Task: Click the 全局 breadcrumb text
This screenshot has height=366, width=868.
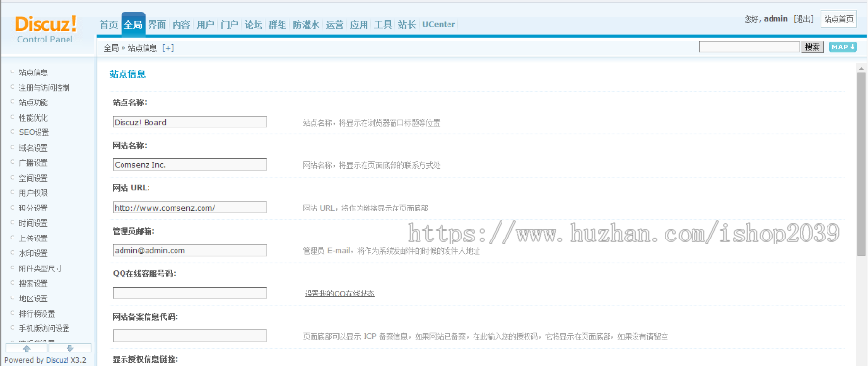Action: pos(111,48)
